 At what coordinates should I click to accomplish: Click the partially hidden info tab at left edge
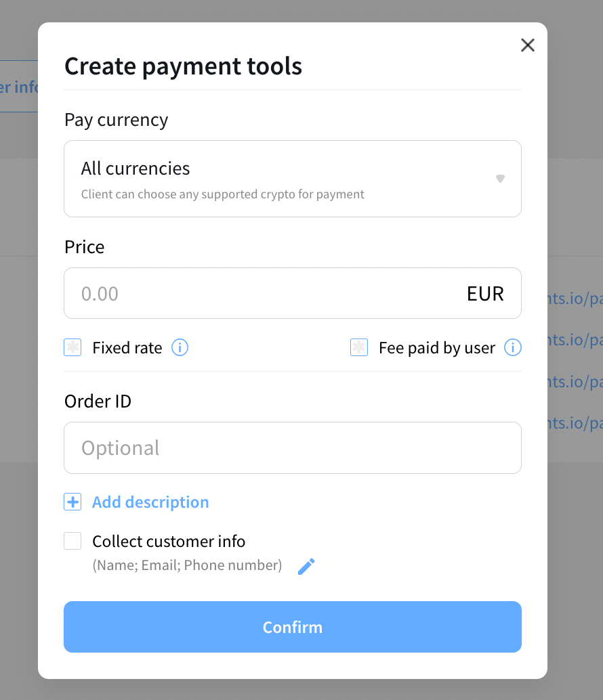click(x=19, y=87)
